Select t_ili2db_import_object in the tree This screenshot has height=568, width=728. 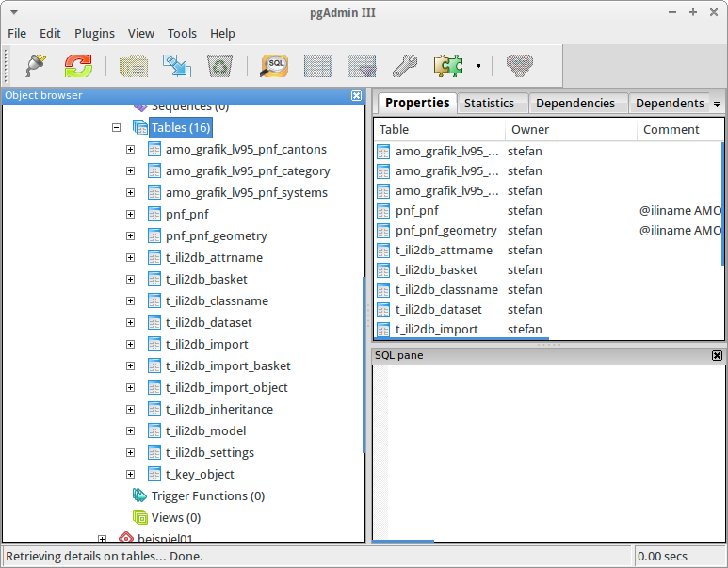(x=227, y=387)
